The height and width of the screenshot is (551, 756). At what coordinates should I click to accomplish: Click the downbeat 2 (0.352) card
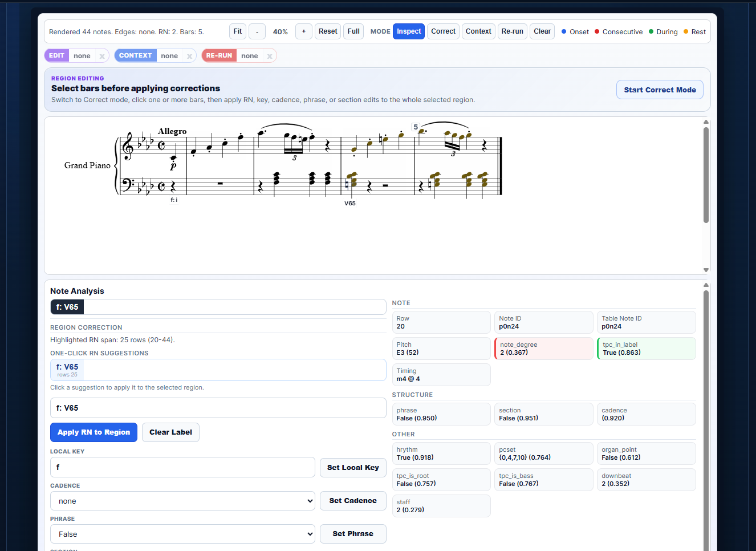pos(647,480)
